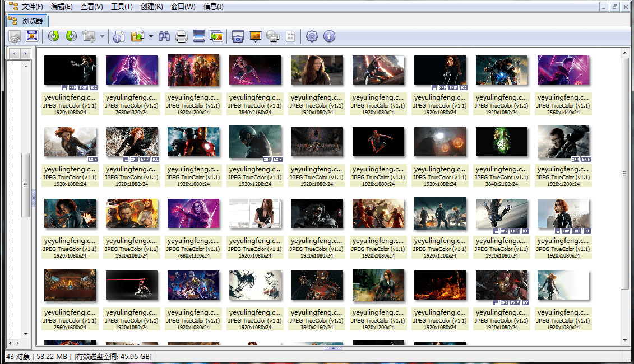
Task: Open 文件(F) menu
Action: coord(33,7)
